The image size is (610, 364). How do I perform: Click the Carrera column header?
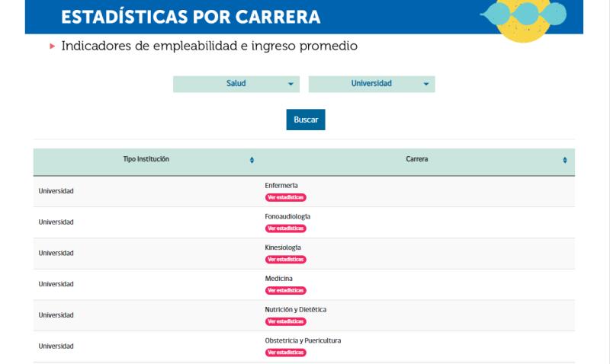click(x=416, y=159)
